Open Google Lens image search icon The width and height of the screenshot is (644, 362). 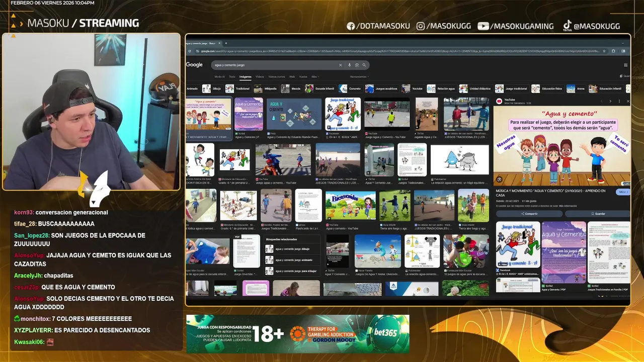click(357, 65)
